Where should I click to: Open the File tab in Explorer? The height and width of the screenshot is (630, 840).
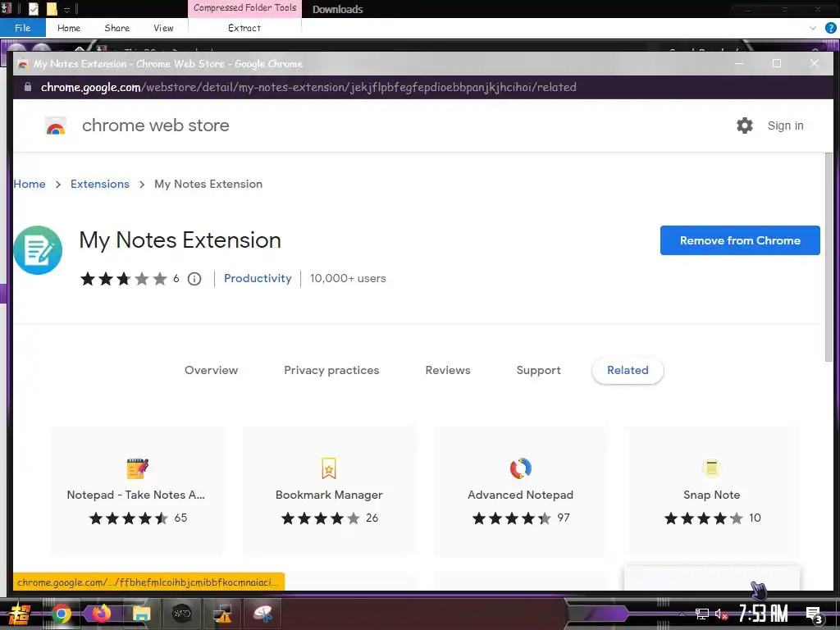pyautogui.click(x=22, y=28)
